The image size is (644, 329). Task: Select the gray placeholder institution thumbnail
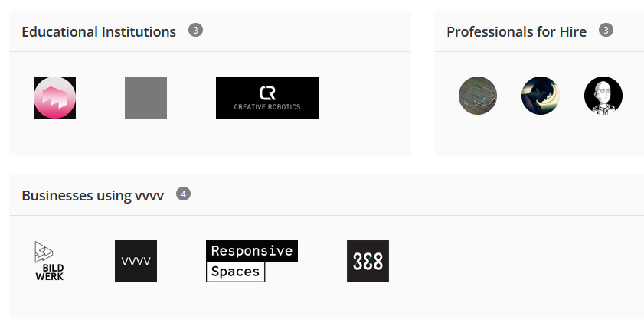click(145, 98)
